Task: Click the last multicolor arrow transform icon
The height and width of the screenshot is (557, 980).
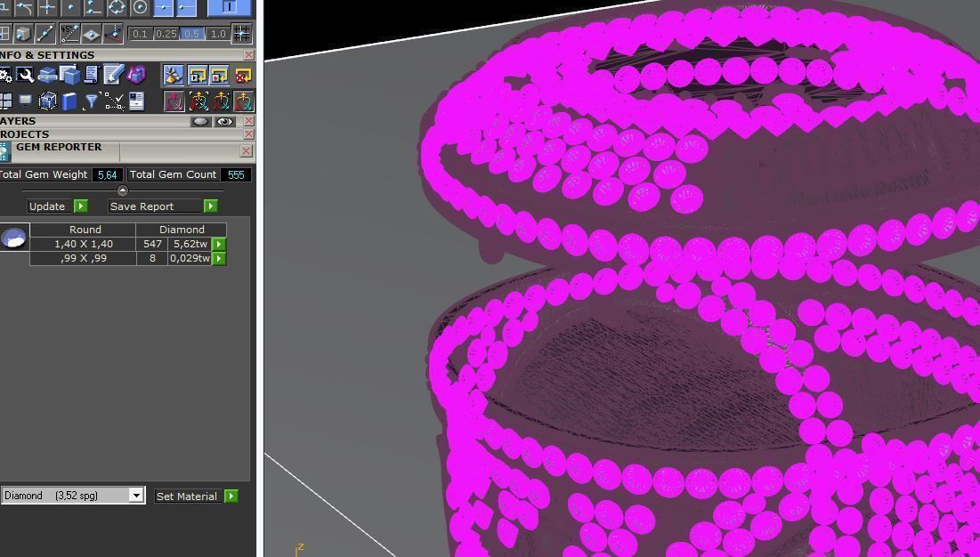Action: click(x=244, y=101)
